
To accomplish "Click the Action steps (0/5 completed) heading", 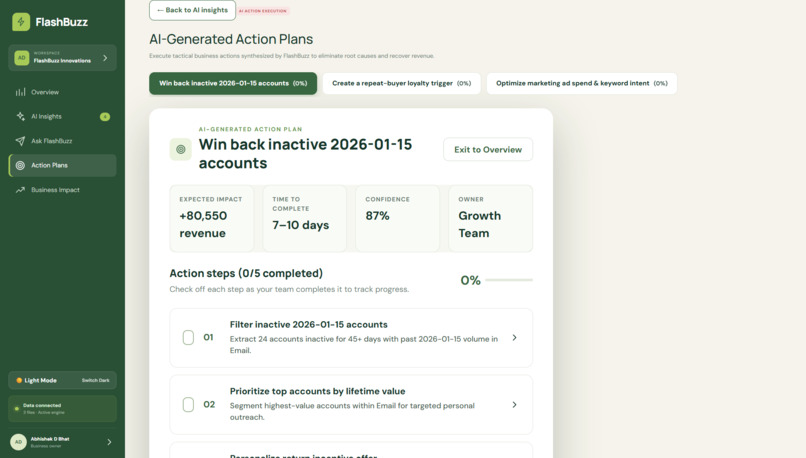I will [246, 273].
